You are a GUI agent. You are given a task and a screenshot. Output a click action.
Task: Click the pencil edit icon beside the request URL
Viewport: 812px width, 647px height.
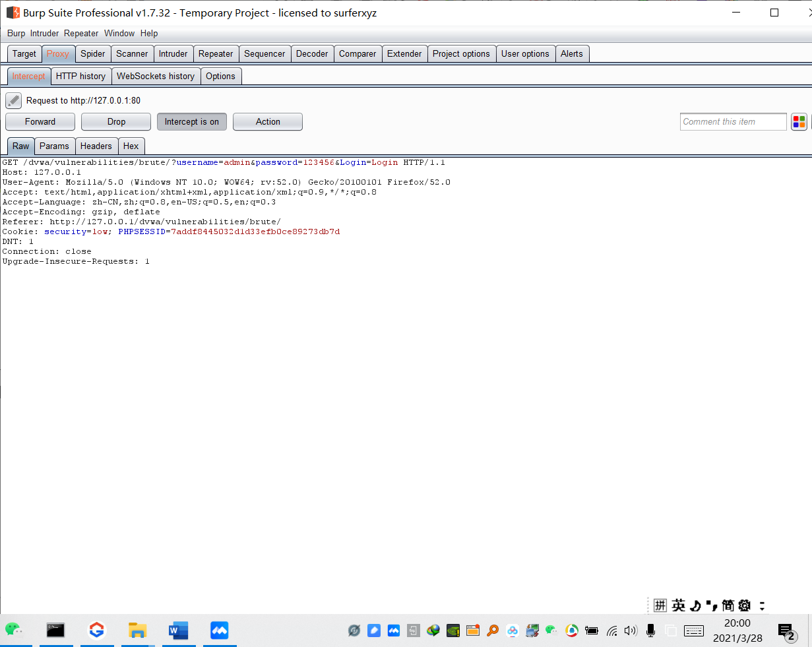[x=13, y=100]
